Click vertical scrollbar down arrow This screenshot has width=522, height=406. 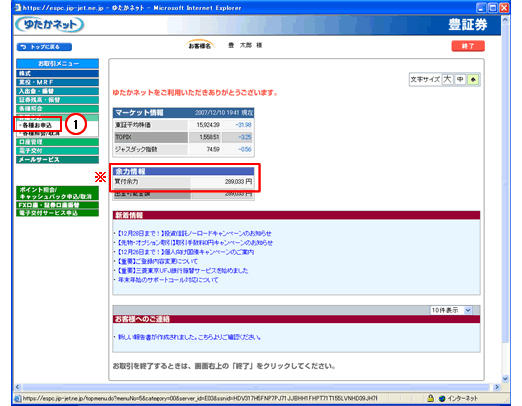tap(505, 379)
